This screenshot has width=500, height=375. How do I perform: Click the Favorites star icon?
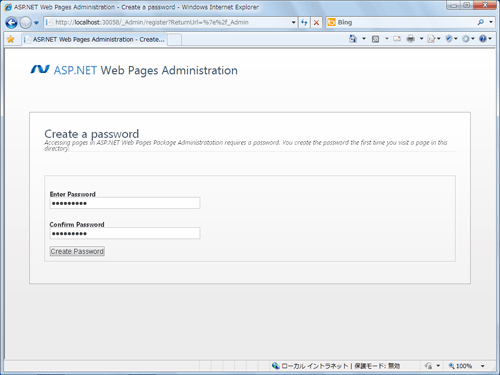point(11,39)
